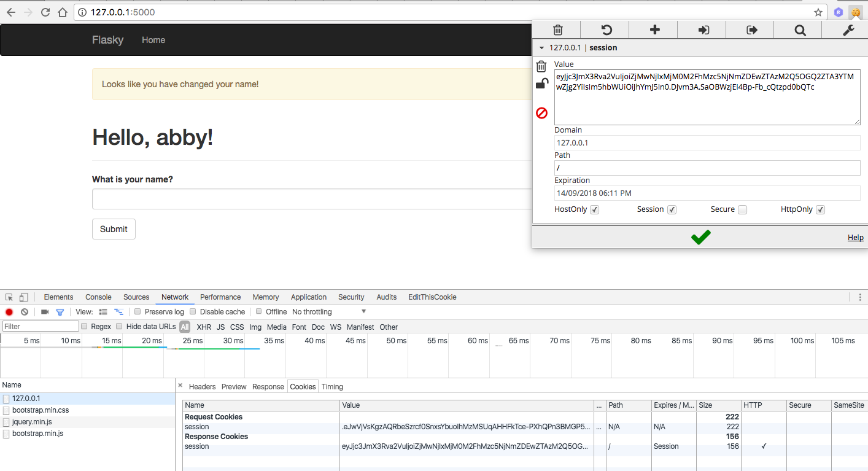Switch to the Console tab in DevTools
Image resolution: width=868 pixels, height=471 pixels.
click(x=98, y=297)
